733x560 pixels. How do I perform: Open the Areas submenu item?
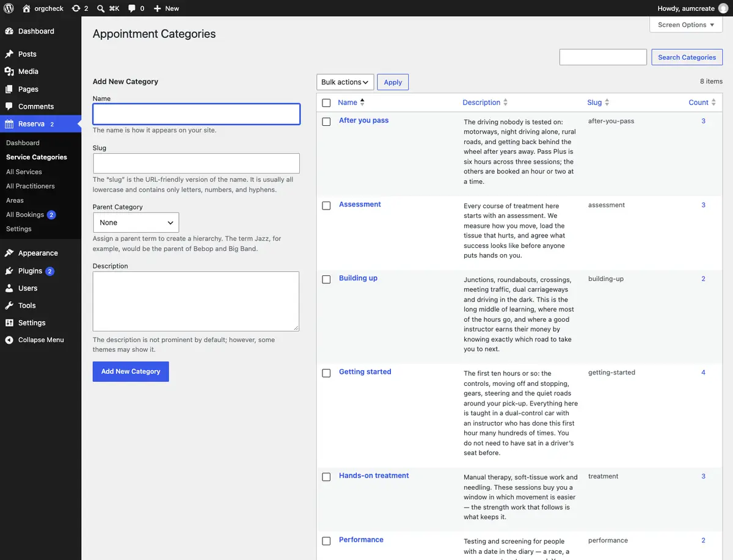[x=15, y=200]
